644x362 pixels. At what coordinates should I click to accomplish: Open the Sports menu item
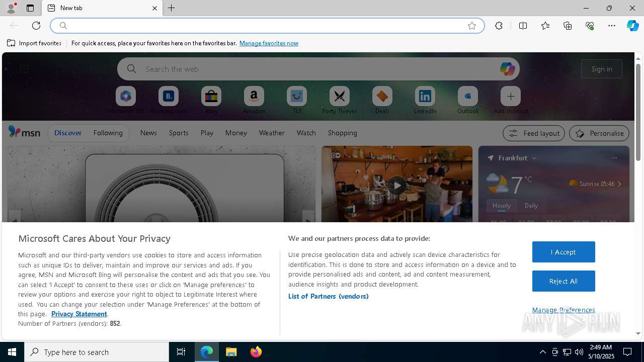click(179, 133)
